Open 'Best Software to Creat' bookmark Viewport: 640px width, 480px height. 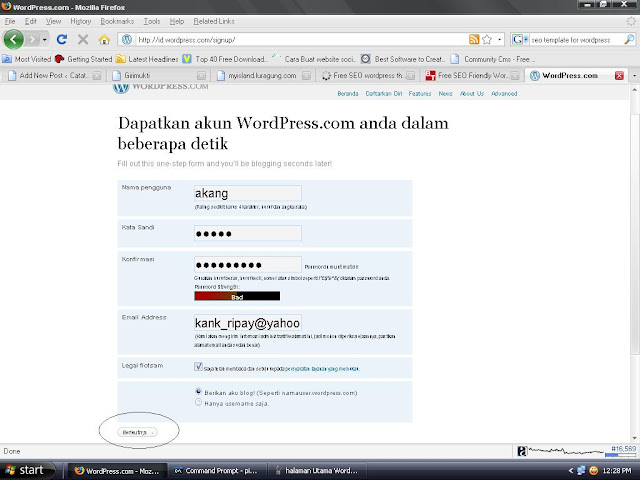point(403,59)
